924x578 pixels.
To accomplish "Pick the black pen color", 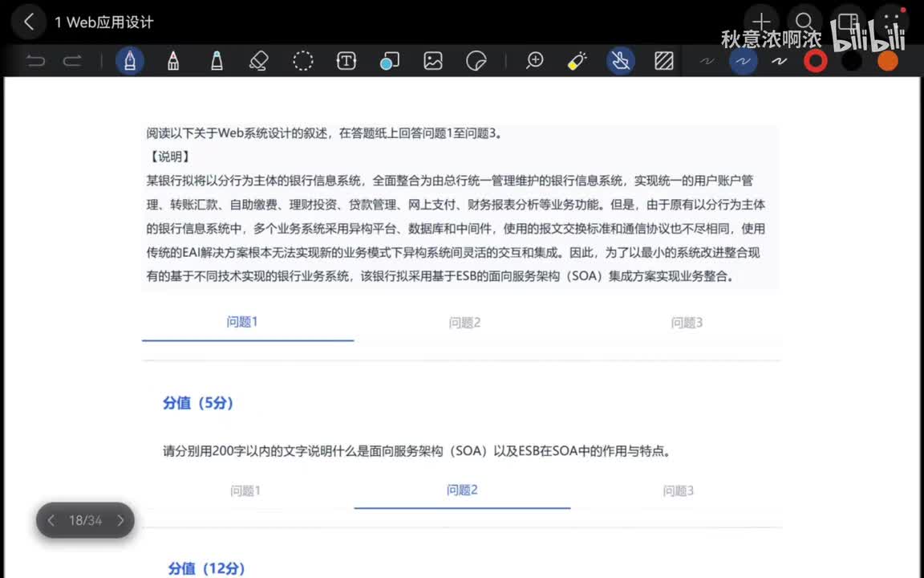I will pyautogui.click(x=852, y=61).
